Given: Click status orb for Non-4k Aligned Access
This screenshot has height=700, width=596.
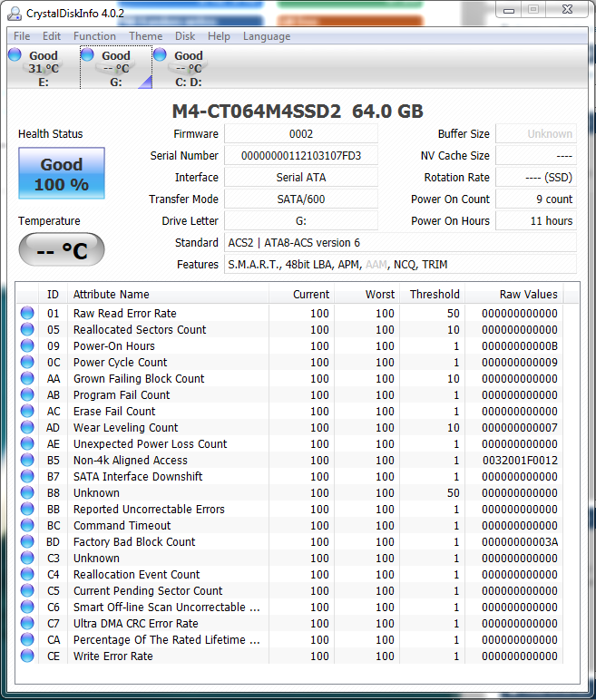Looking at the screenshot, I should click(x=27, y=460).
